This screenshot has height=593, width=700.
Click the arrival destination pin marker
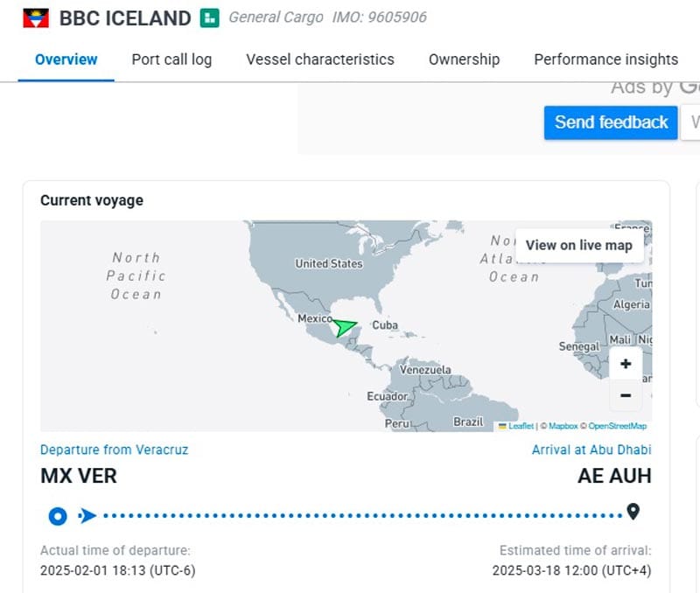[633, 512]
